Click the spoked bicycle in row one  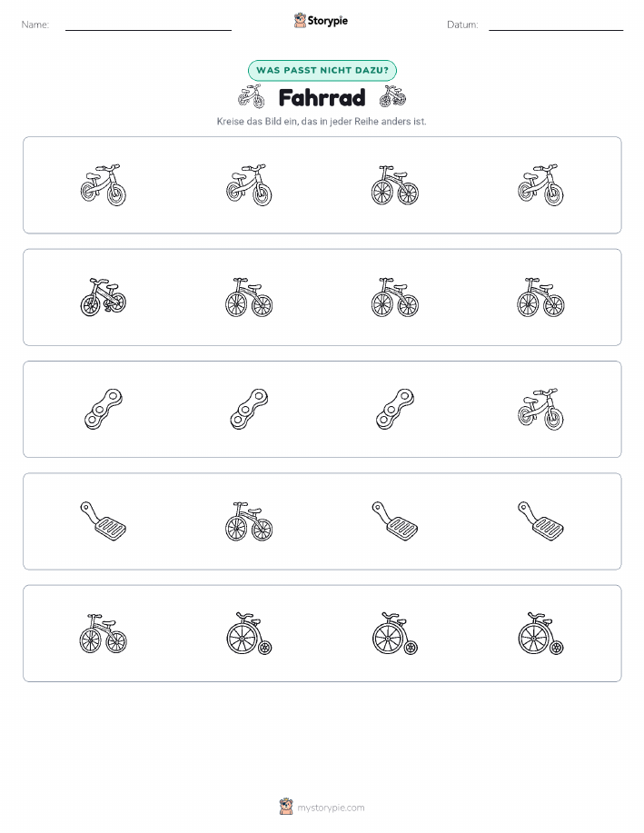395,185
